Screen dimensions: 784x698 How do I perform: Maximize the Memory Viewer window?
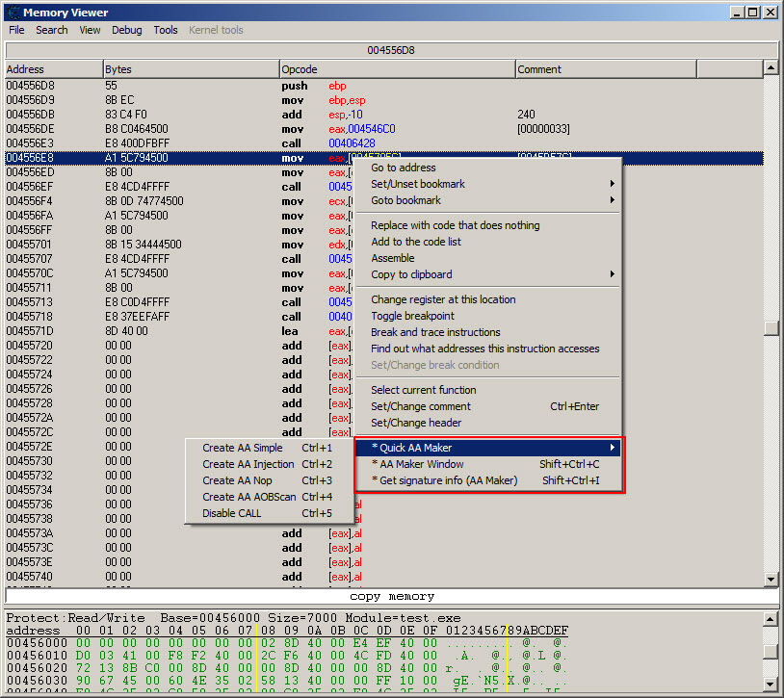[752, 12]
